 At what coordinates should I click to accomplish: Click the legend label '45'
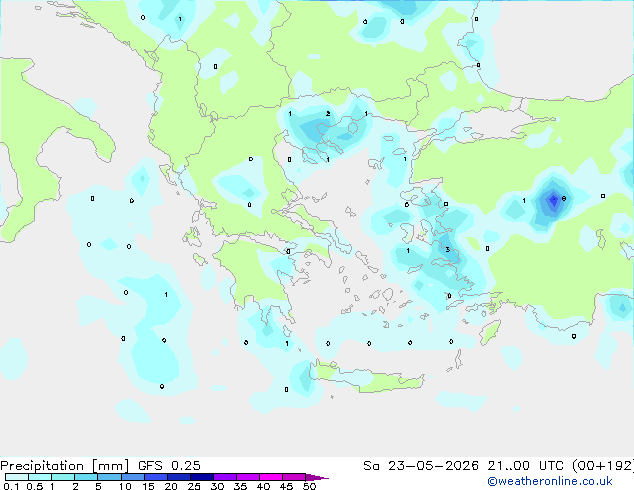coord(286,486)
